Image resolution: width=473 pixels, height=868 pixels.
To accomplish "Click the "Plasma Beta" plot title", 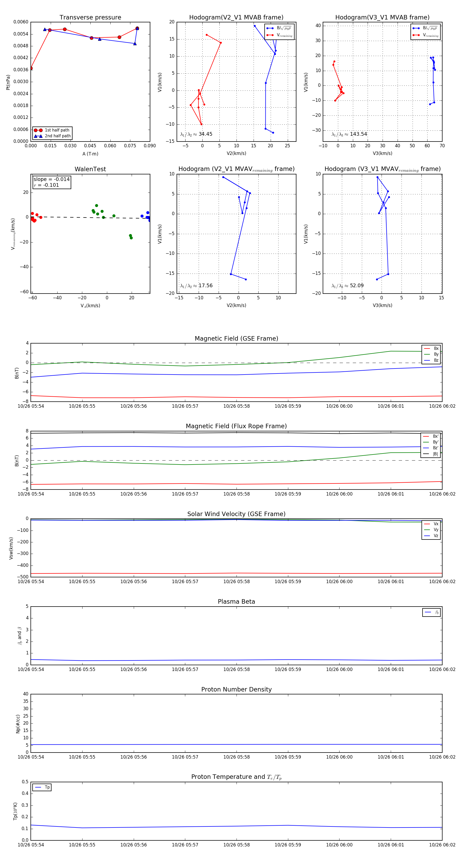I will [236, 602].
